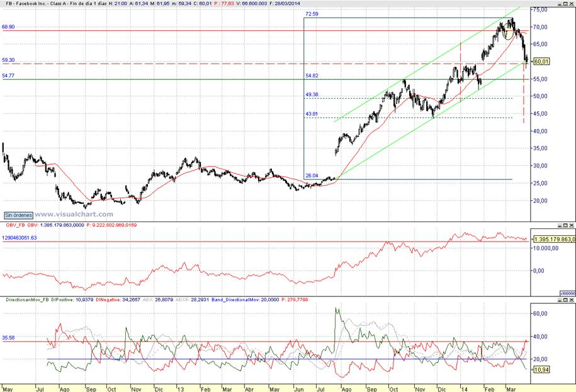Screen dimensions: 576x392
Task: Click the 20,00 price axis label
Action: click(540, 201)
